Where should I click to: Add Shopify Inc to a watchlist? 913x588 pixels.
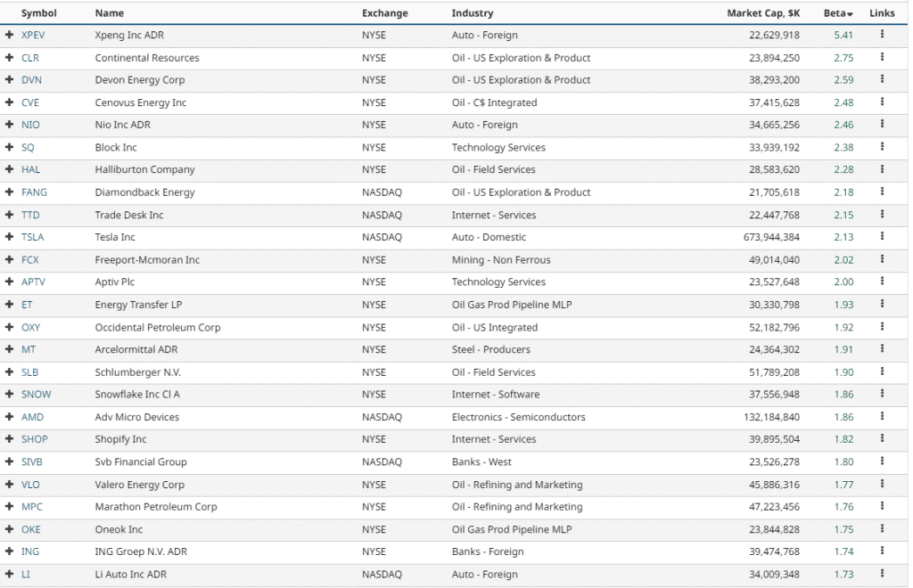[10, 439]
